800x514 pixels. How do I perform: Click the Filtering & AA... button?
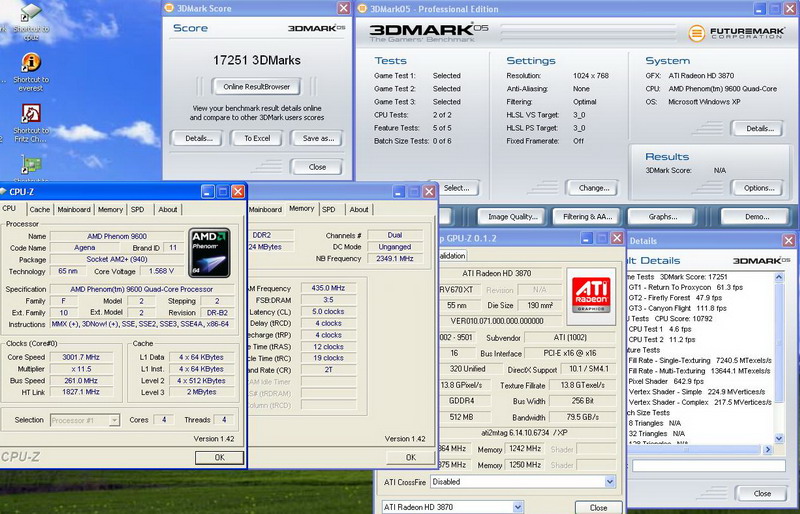coord(587,216)
